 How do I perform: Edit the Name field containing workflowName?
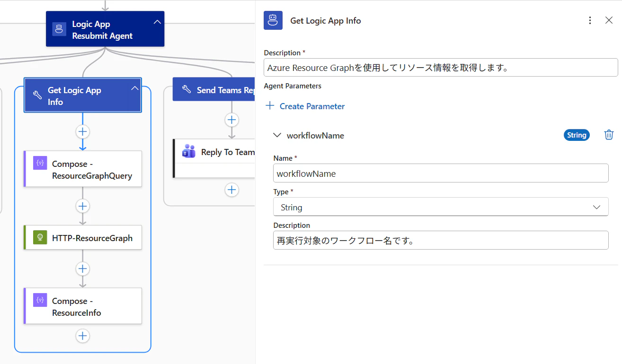[x=441, y=173]
